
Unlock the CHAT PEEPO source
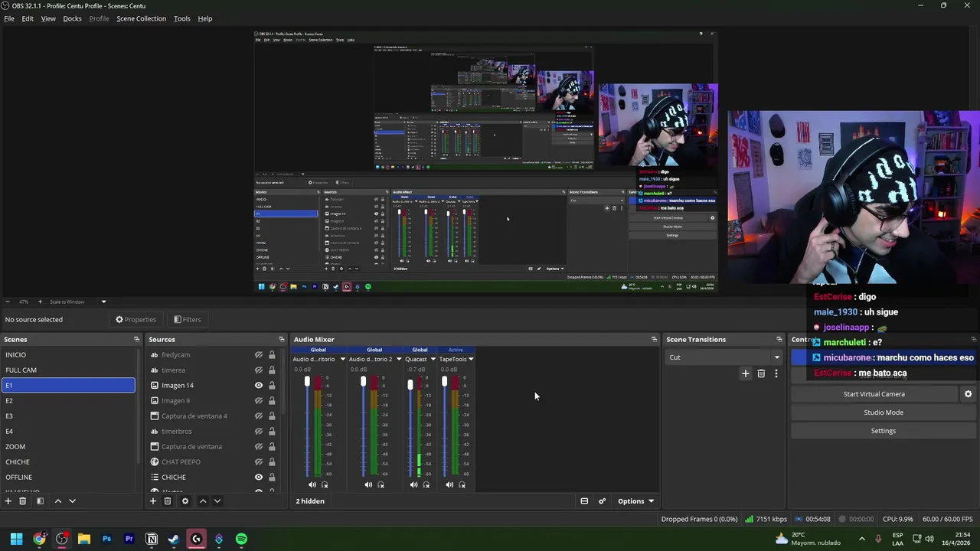point(272,462)
